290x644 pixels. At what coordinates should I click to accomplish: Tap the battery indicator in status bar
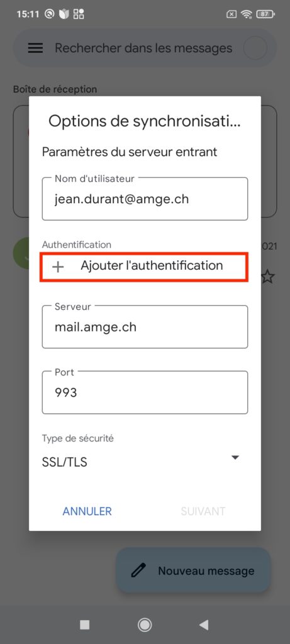click(265, 14)
